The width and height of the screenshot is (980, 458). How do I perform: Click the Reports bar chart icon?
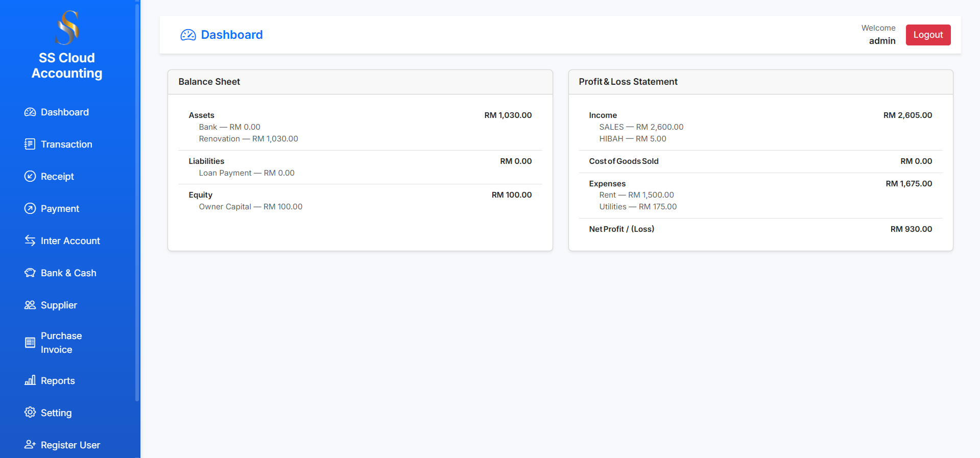tap(30, 381)
